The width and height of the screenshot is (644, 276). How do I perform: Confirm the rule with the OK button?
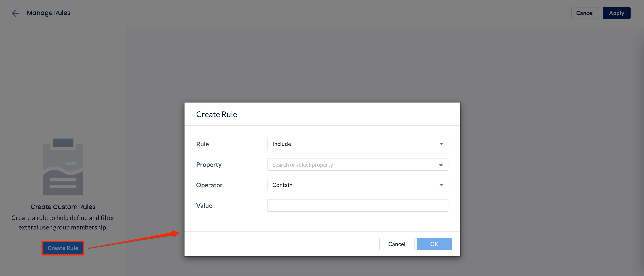tap(434, 244)
